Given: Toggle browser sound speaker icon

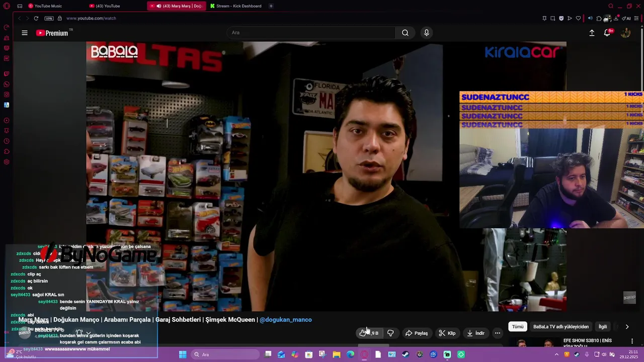Looking at the screenshot, I should click(590, 18).
